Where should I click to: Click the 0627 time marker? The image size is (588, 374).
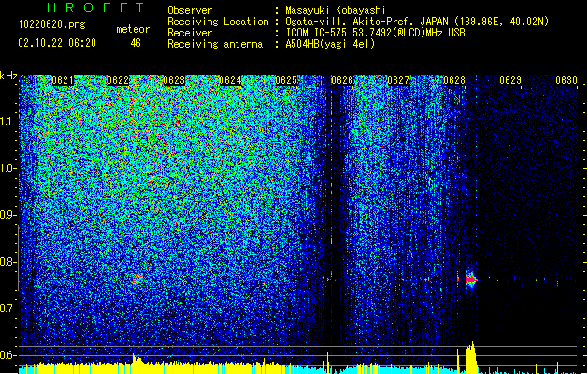[398, 80]
